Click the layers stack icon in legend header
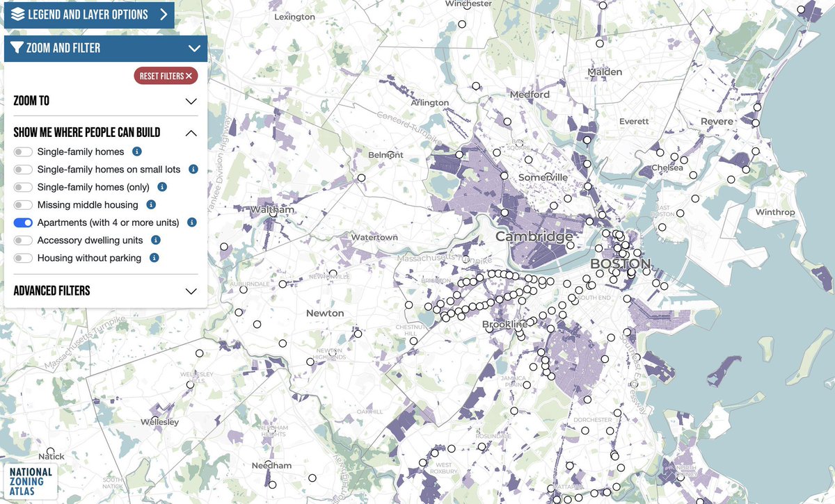The width and height of the screenshot is (835, 504). click(x=17, y=14)
